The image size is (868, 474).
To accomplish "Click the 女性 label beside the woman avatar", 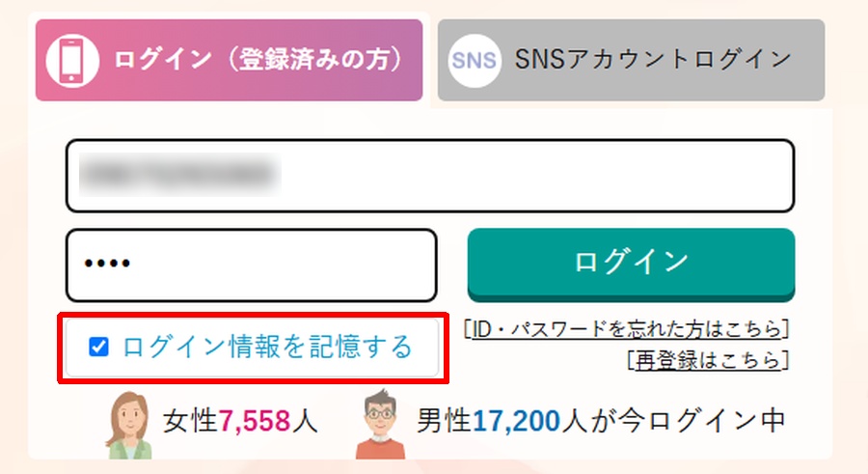I will pos(190,422).
